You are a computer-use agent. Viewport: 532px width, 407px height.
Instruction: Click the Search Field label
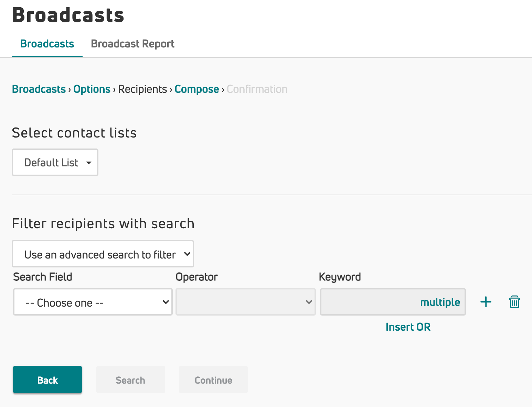43,277
